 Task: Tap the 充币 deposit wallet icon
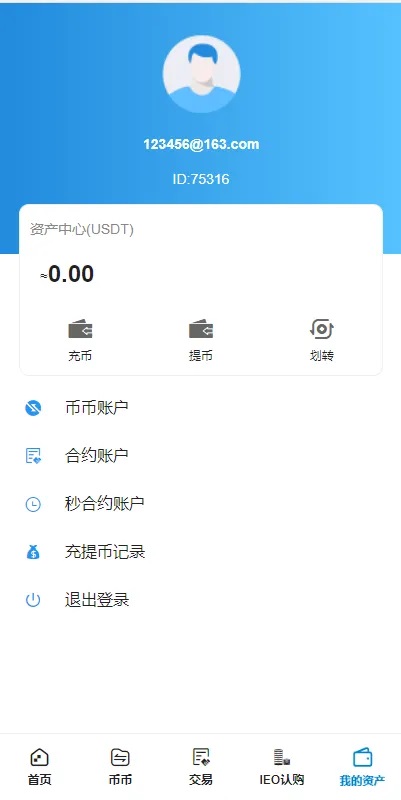pos(80,329)
